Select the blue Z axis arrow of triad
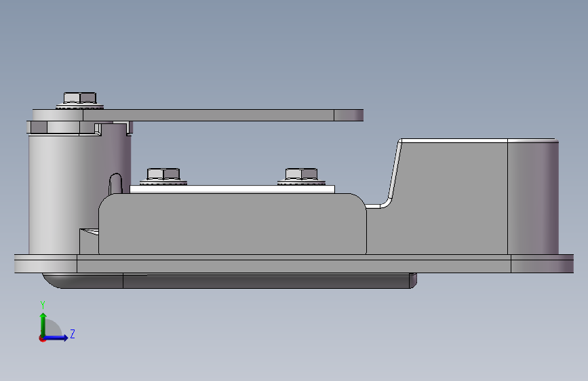Screen dimensions: 588x381 coord(56,338)
